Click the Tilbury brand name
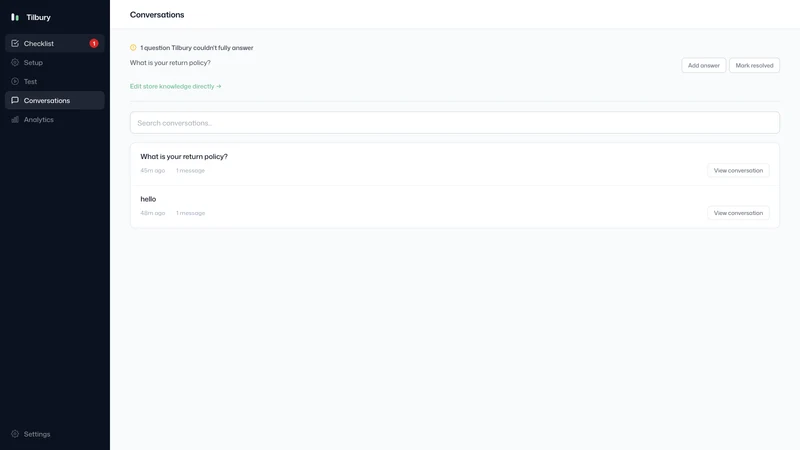 [38, 17]
